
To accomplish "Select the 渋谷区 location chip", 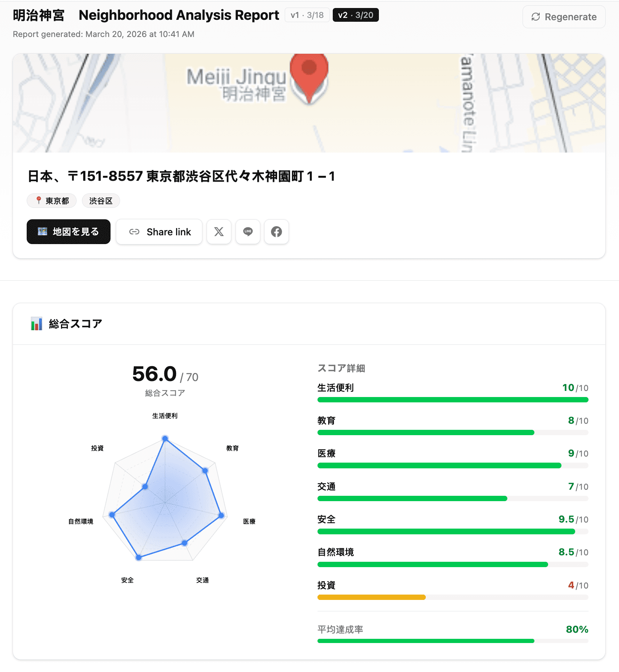I will (101, 201).
